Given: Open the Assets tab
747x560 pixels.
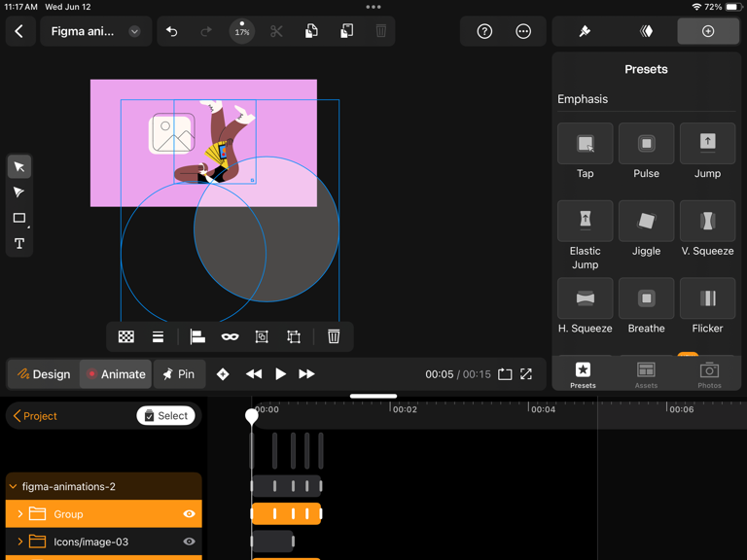Looking at the screenshot, I should point(646,374).
